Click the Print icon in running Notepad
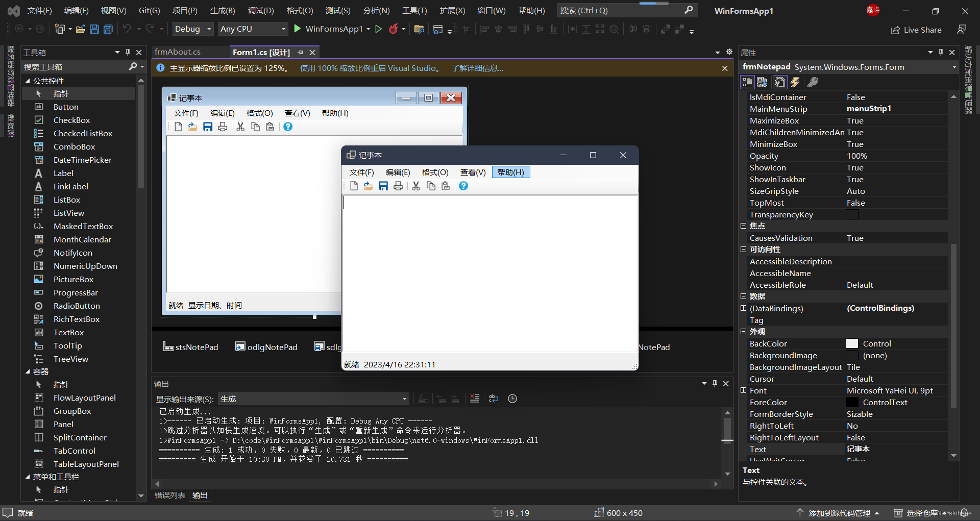980x521 pixels. click(x=398, y=186)
